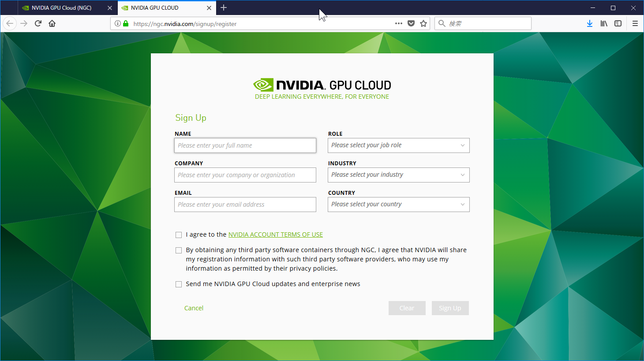Click the Clear form button

[407, 308]
